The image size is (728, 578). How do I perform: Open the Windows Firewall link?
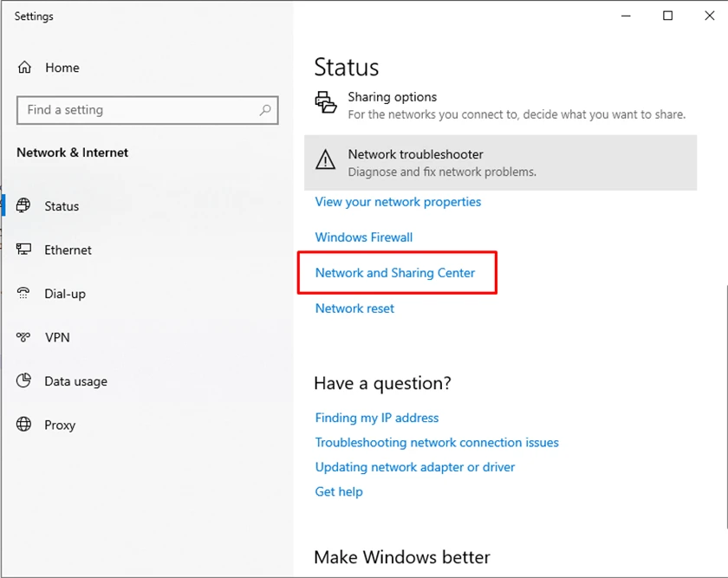tap(363, 237)
